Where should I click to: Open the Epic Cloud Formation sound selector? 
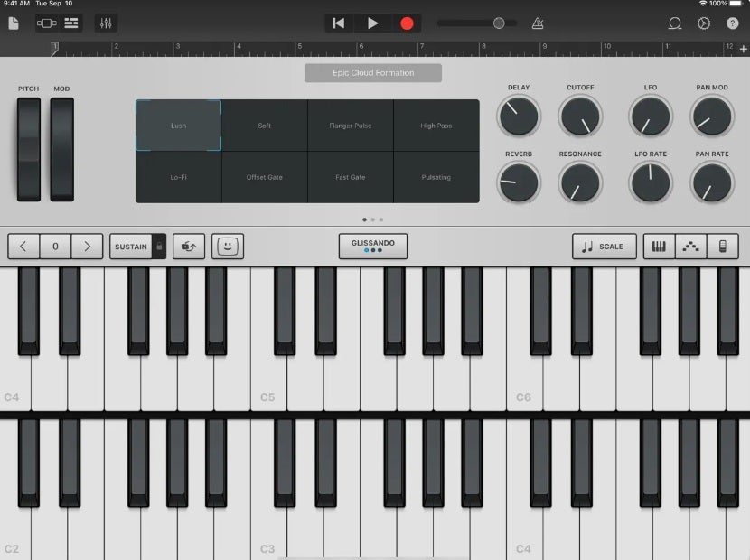click(372, 73)
